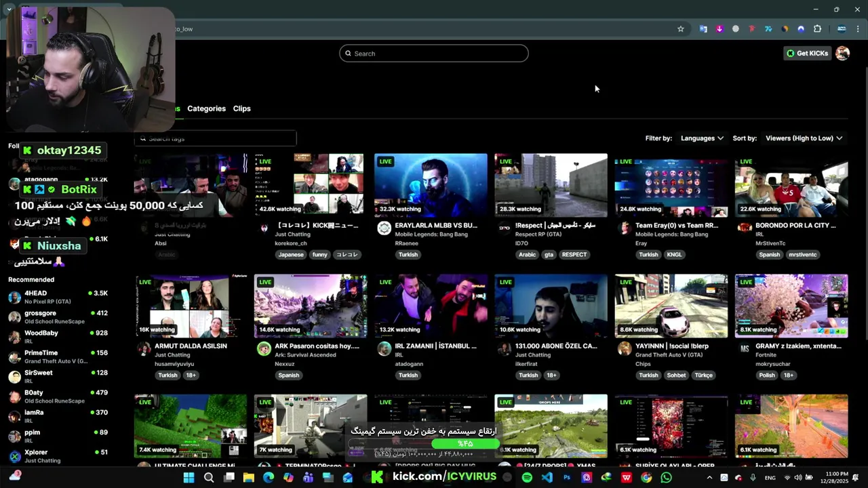Open the Google Translate extension icon

coord(703,29)
